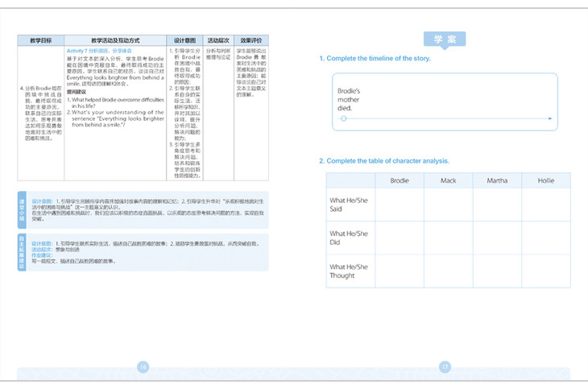The height and width of the screenshot is (389, 588).
Task: Click "Complete the table of character analysis" heading
Action: (384, 161)
